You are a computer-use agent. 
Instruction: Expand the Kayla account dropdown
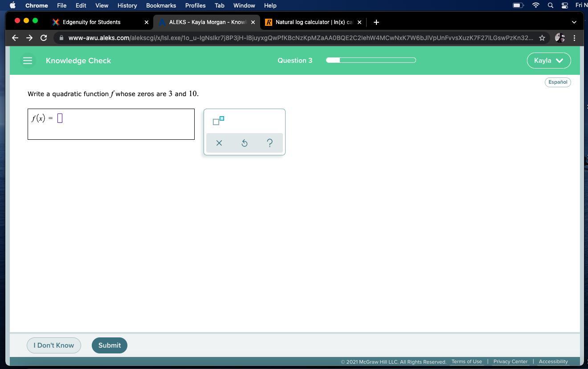(x=548, y=61)
